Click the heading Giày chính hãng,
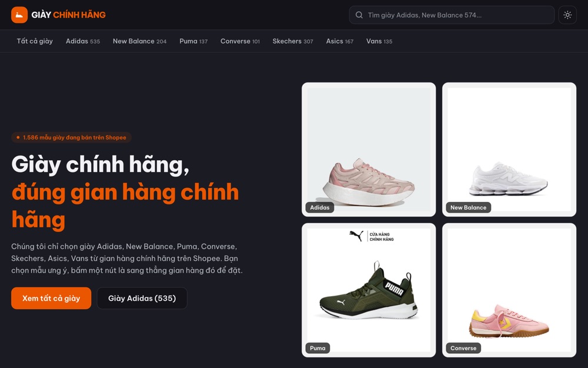The height and width of the screenshot is (368, 588). click(100, 164)
